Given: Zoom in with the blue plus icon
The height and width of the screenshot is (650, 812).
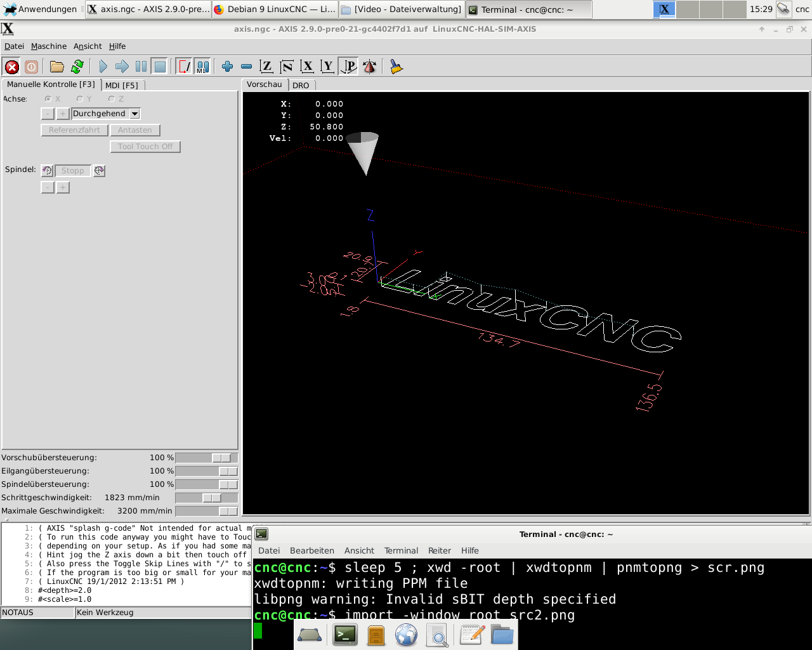Looking at the screenshot, I should point(227,67).
